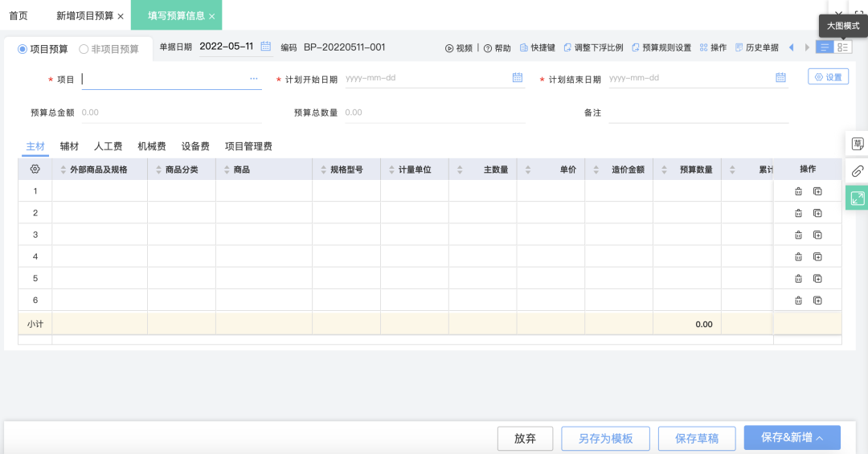
Task: Copy row 4 with duplicate icon
Action: click(817, 256)
